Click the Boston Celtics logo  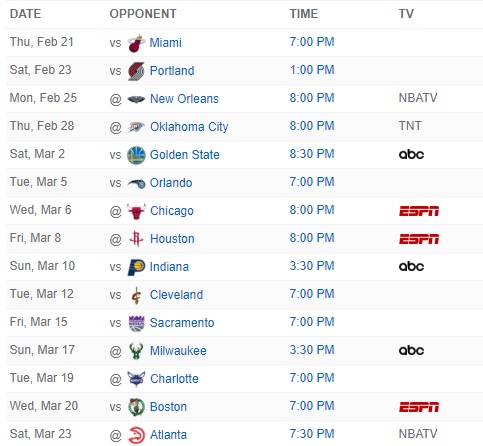(136, 407)
